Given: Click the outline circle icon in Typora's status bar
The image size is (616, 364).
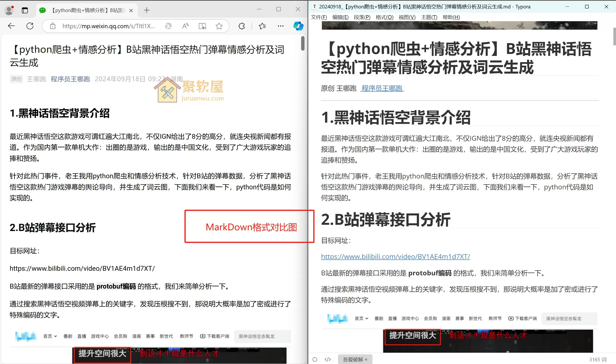Looking at the screenshot, I should [315, 359].
